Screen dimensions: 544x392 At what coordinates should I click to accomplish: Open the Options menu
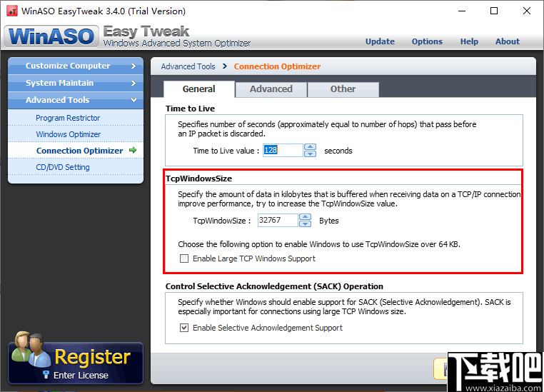[427, 41]
